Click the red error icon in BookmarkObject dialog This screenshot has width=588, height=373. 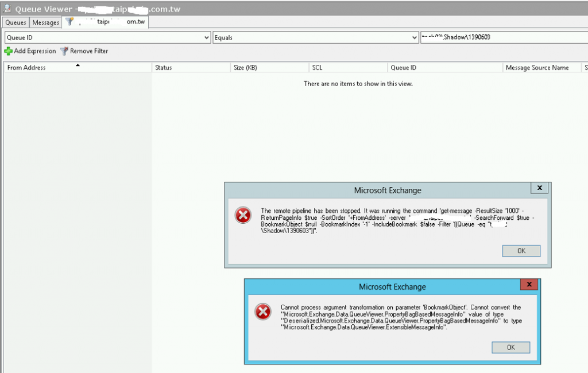tap(263, 312)
